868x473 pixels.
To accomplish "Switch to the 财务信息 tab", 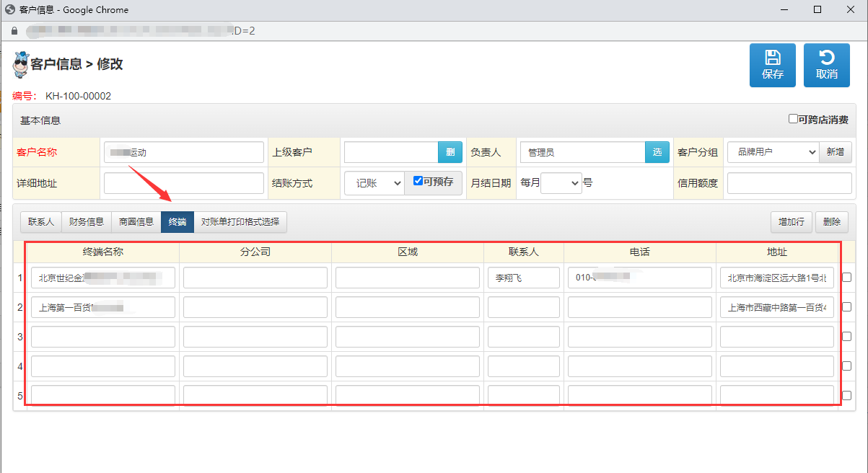I will pos(87,222).
